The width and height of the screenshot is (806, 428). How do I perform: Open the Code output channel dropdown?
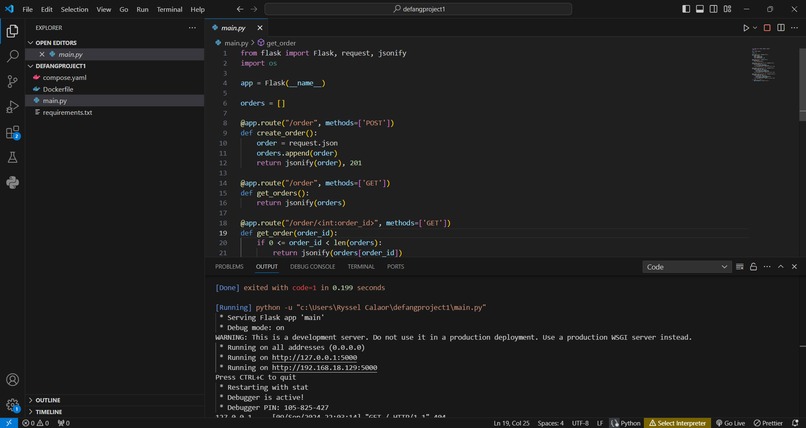click(687, 267)
